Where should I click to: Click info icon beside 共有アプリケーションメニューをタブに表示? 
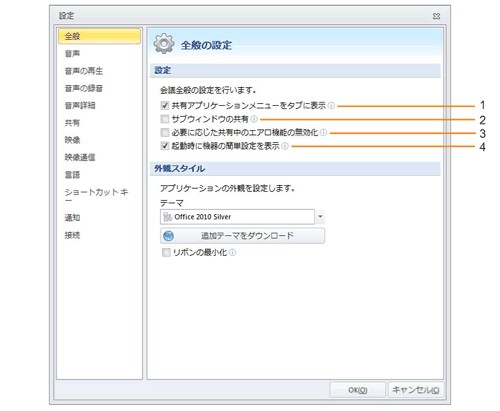[331, 106]
